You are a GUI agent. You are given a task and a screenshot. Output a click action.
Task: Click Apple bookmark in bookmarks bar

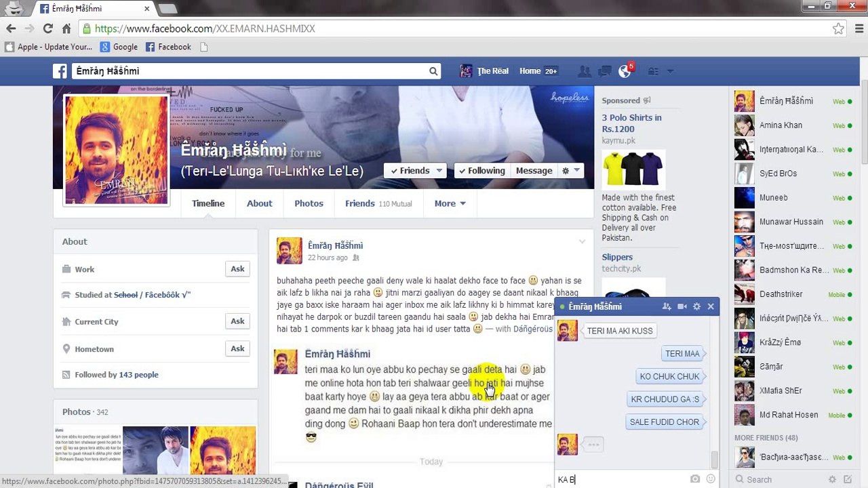coord(48,47)
